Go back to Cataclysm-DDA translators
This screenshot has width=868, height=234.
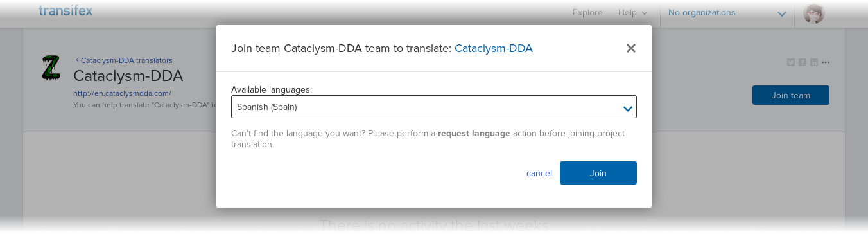point(124,60)
